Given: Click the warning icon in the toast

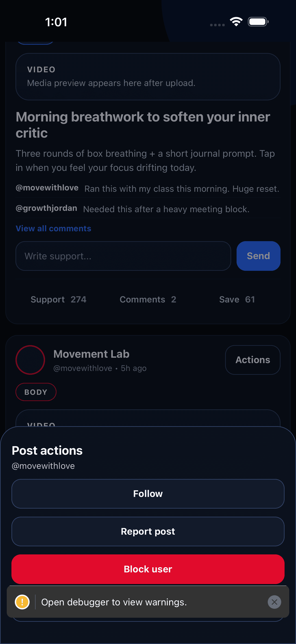Looking at the screenshot, I should (22, 602).
